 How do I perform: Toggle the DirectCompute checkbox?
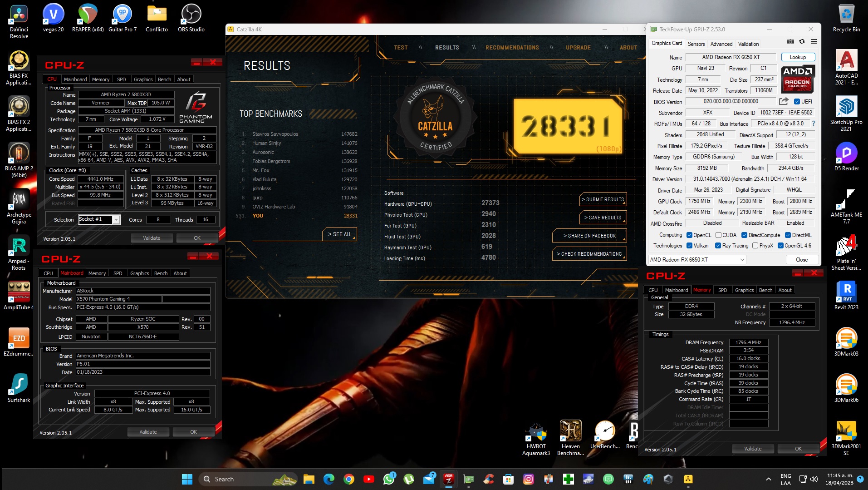744,235
